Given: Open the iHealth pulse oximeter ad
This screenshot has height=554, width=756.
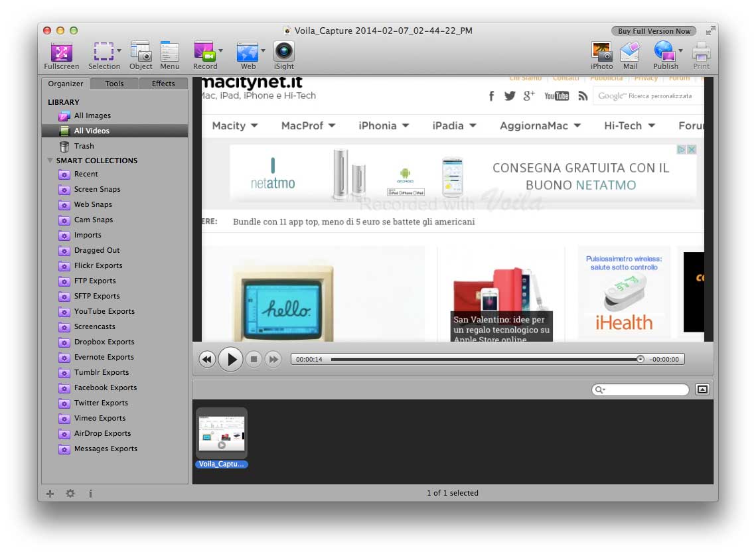Looking at the screenshot, I should tap(623, 293).
